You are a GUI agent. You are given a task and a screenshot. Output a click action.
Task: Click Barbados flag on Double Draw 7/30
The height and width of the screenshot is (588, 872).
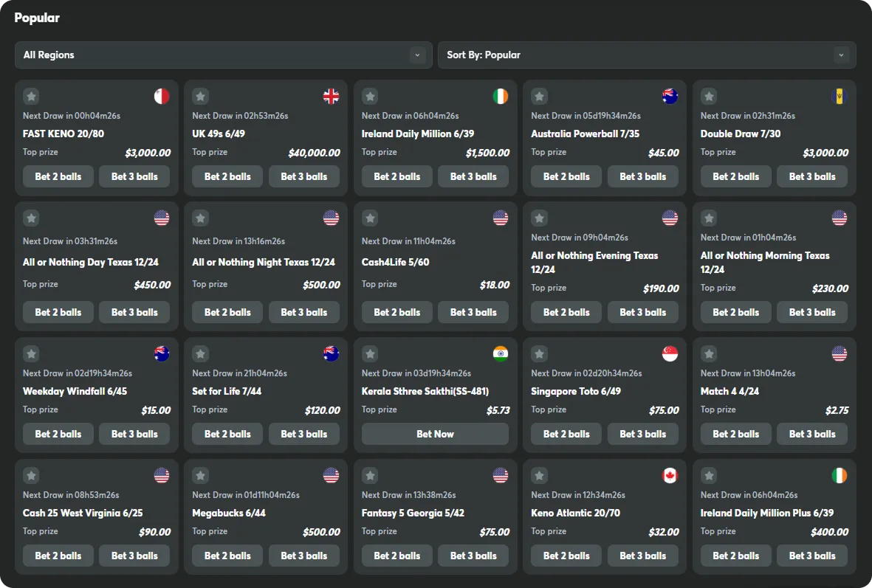(840, 96)
